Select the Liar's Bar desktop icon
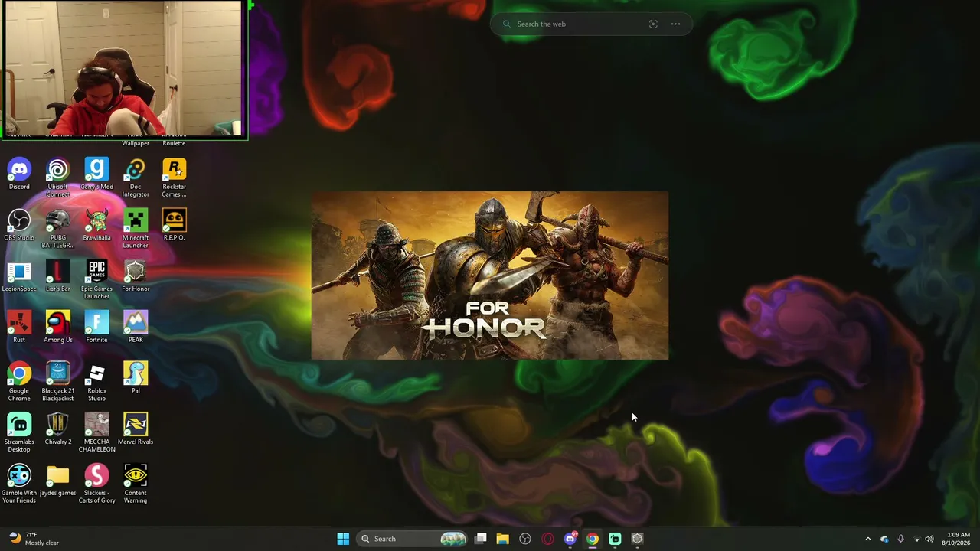This screenshot has height=551, width=980. click(58, 276)
